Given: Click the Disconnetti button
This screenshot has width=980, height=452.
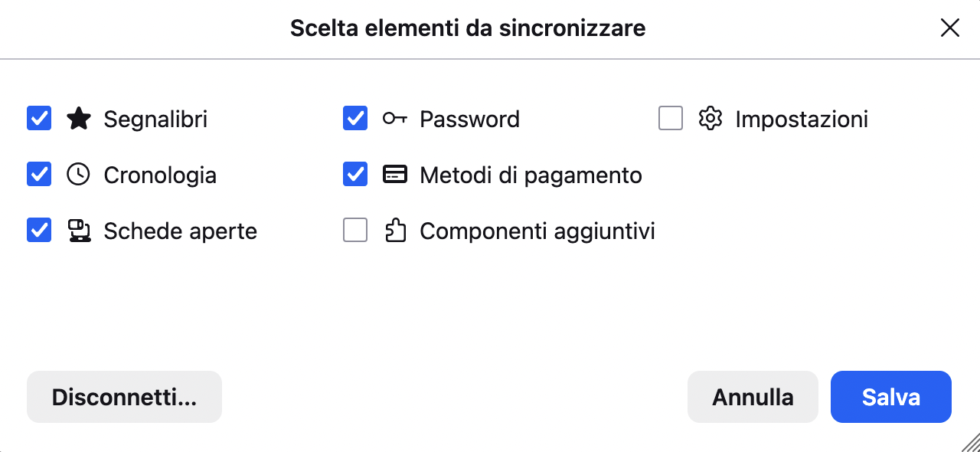Looking at the screenshot, I should click(124, 397).
